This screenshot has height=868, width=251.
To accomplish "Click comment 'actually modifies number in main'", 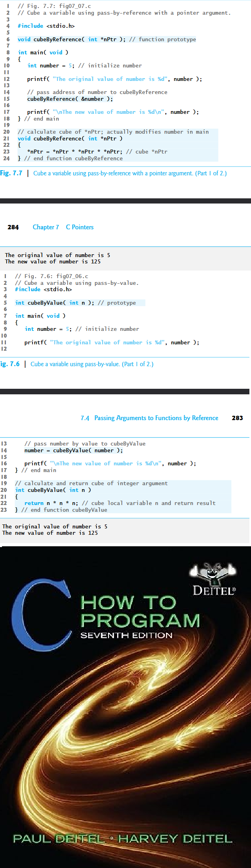I will click(158, 132).
